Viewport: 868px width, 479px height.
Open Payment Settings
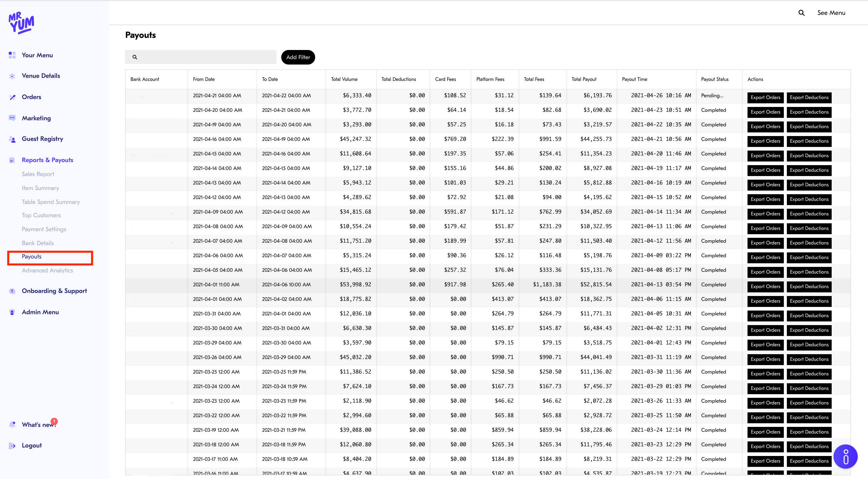click(44, 229)
